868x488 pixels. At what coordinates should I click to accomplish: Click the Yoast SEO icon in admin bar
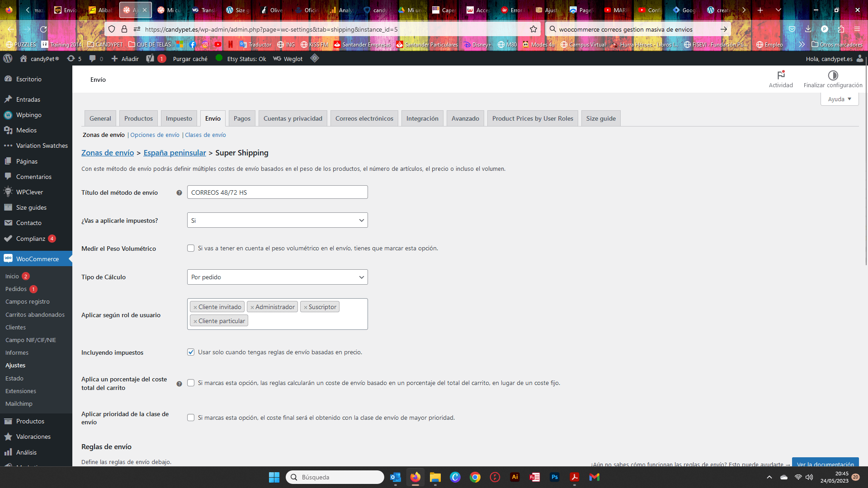tap(150, 59)
